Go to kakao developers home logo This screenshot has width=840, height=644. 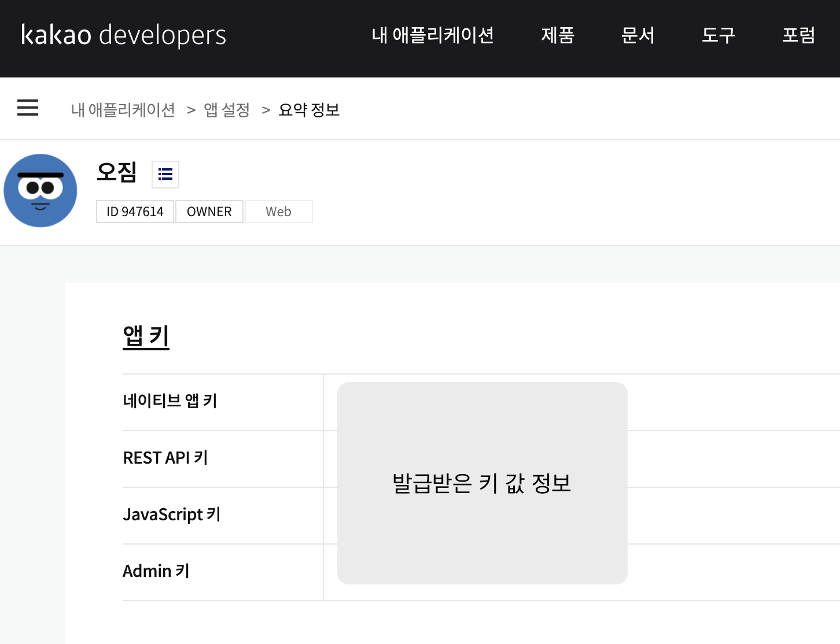pyautogui.click(x=123, y=35)
